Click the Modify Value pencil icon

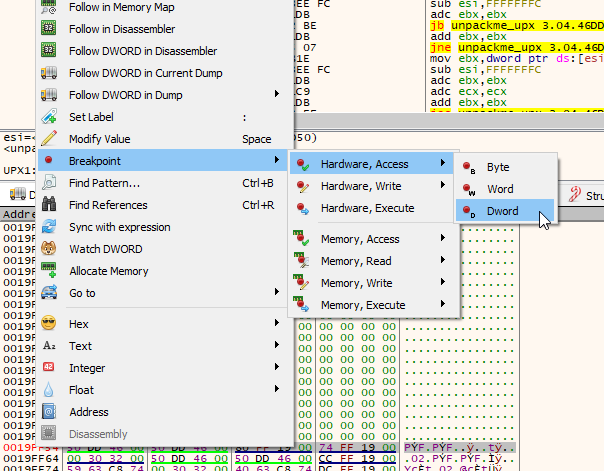click(49, 138)
